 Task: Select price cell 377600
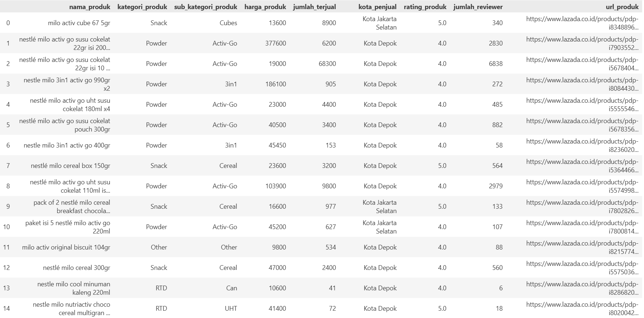click(275, 43)
